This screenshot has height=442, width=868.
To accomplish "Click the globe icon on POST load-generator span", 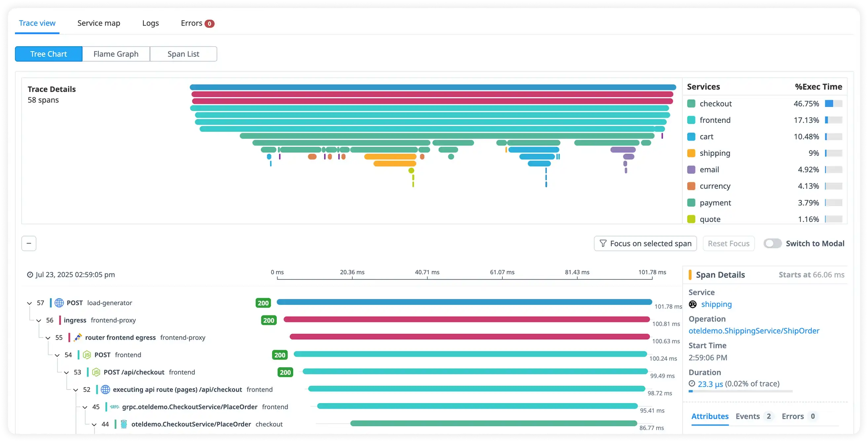I will tap(59, 303).
